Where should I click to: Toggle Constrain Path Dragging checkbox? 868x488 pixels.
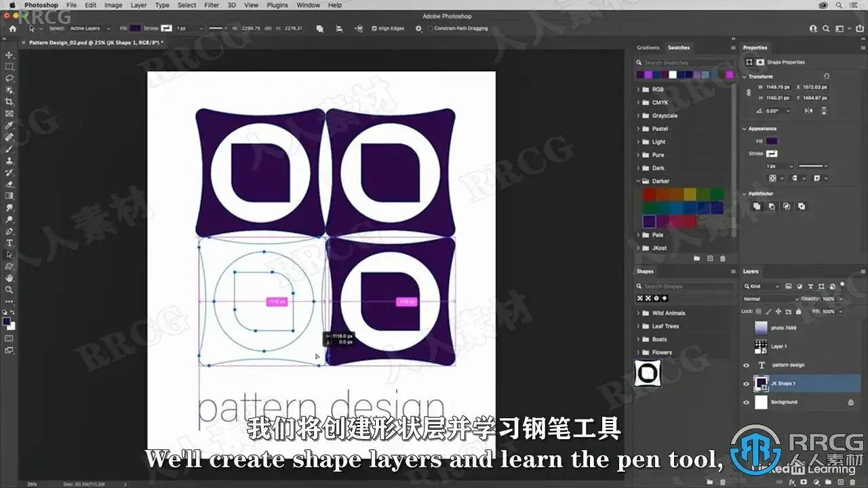click(x=431, y=28)
